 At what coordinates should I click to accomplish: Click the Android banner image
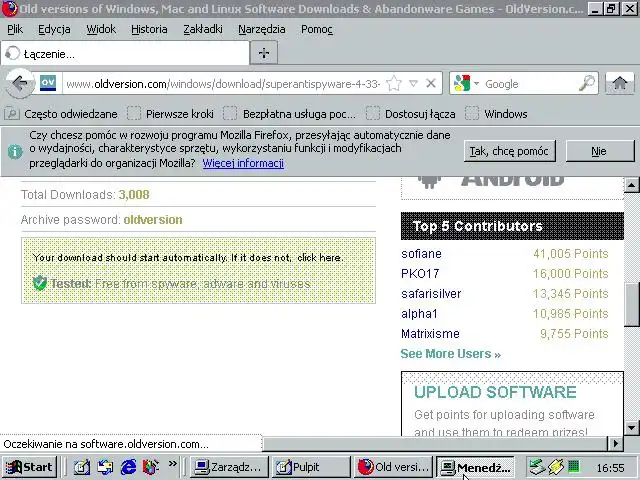click(512, 188)
